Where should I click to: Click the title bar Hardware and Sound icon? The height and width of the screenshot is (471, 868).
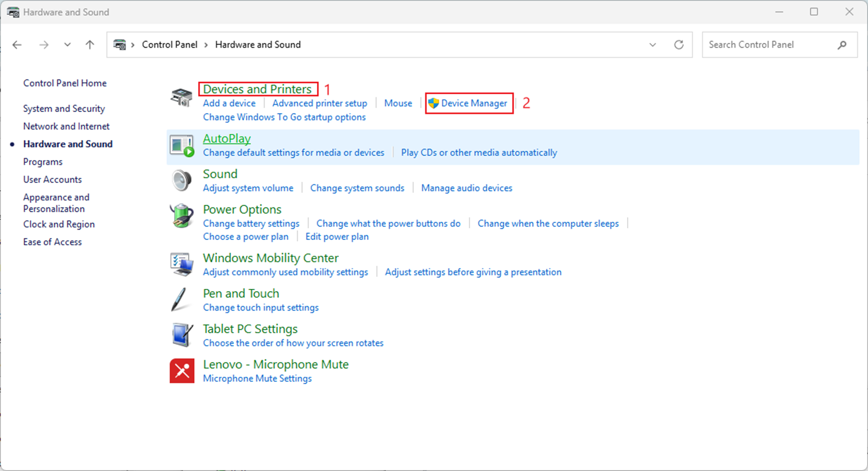13,12
